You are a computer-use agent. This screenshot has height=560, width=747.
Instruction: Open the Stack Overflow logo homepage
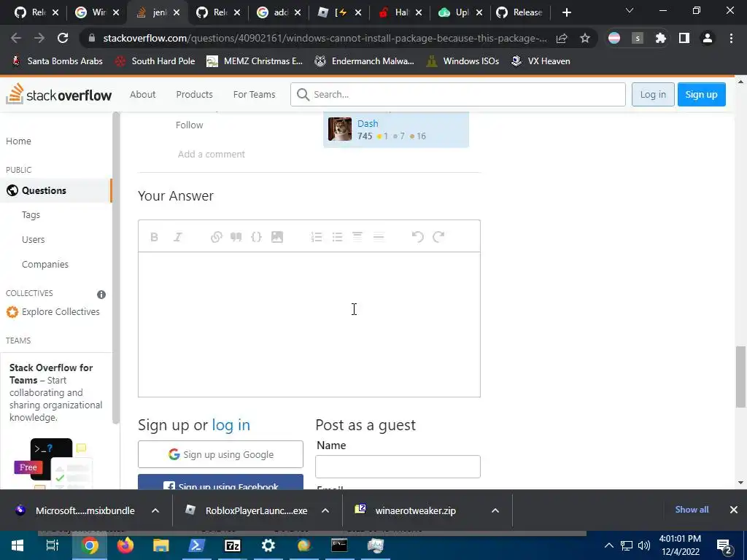58,94
